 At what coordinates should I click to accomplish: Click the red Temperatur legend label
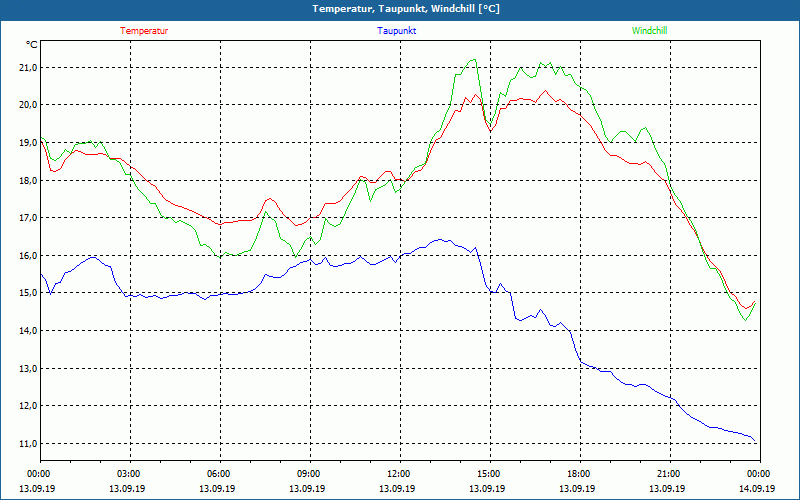[x=144, y=31]
